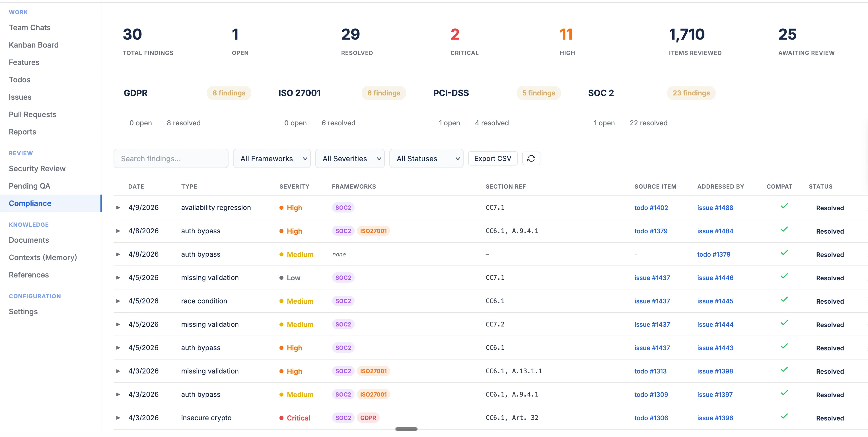Expand the 4/3/2026 insecure crypto row

[118, 418]
